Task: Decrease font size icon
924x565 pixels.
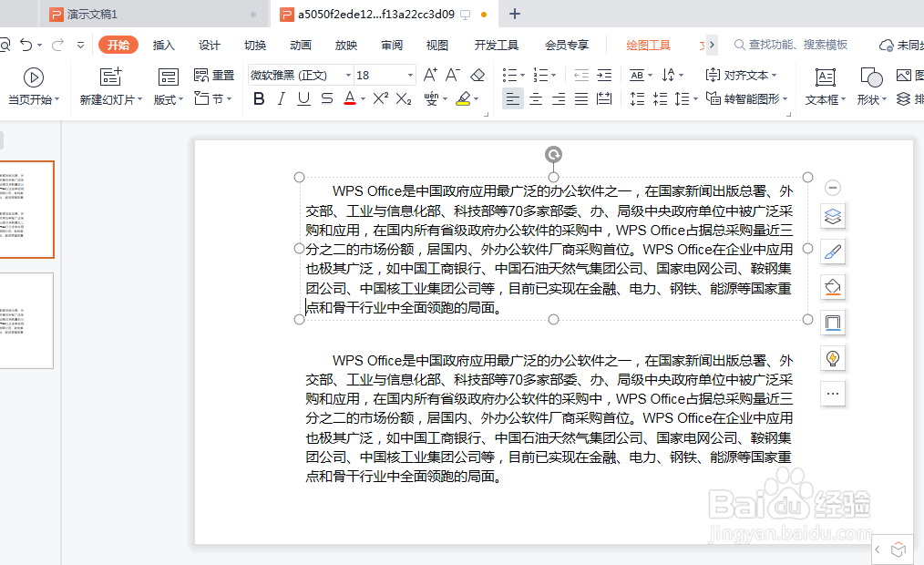Action: tap(453, 75)
